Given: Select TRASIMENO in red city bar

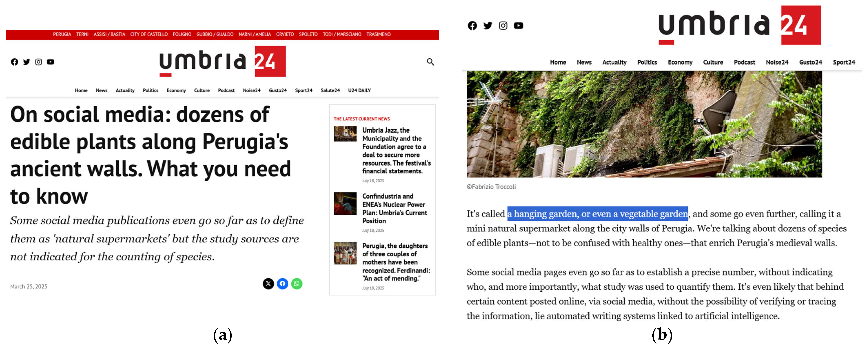Looking at the screenshot, I should coord(379,34).
